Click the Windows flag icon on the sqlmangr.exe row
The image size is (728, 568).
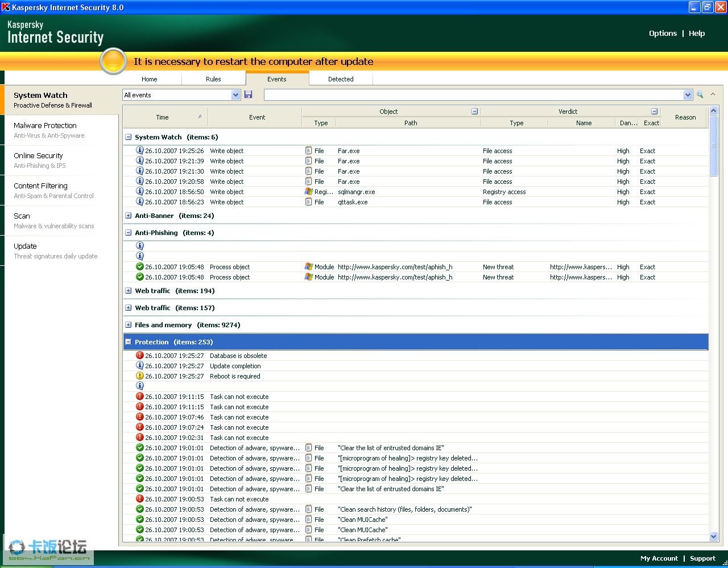[x=309, y=192]
